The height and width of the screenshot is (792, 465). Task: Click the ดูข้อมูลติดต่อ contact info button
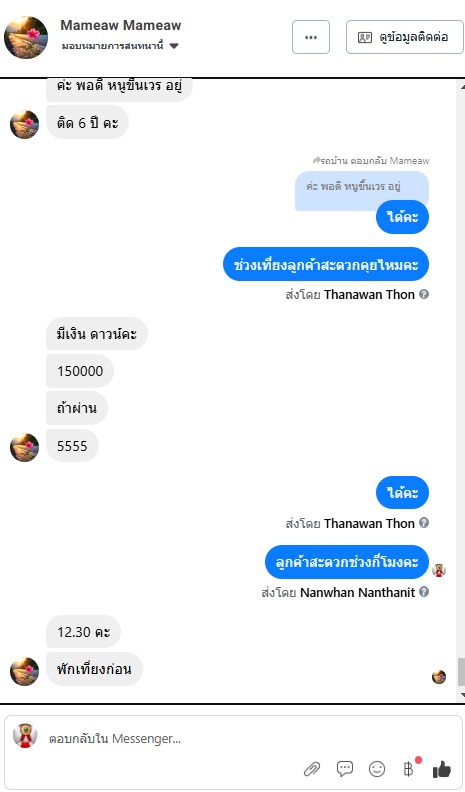404,37
